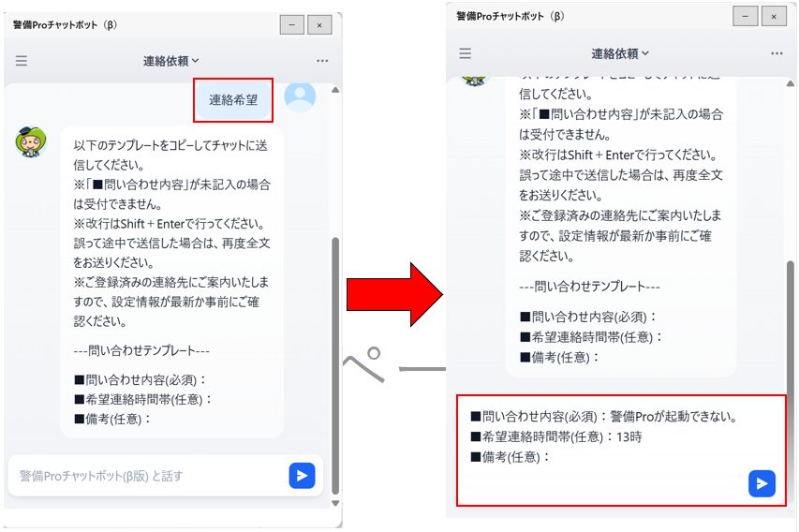Click the 連絡希望 message bubble
This screenshot has height=532, width=799.
tap(233, 100)
